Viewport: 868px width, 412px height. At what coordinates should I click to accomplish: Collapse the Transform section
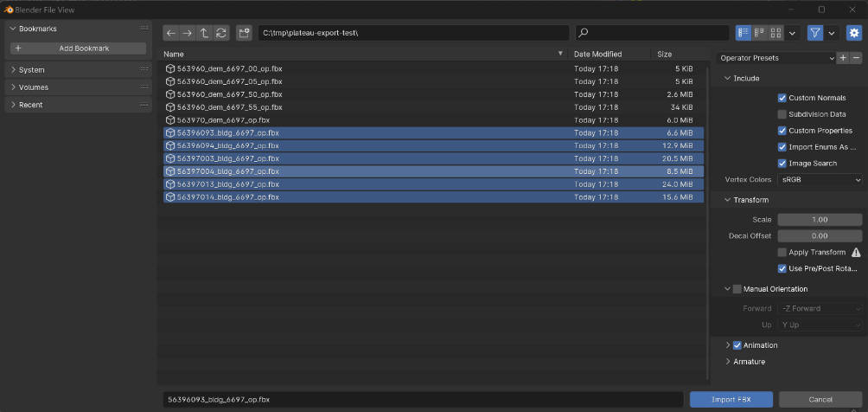click(x=727, y=200)
